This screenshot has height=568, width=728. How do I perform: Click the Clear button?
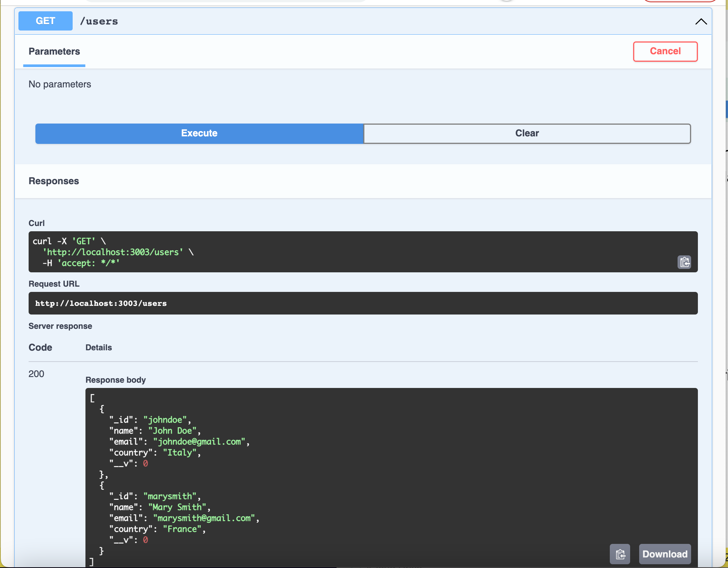pos(527,133)
